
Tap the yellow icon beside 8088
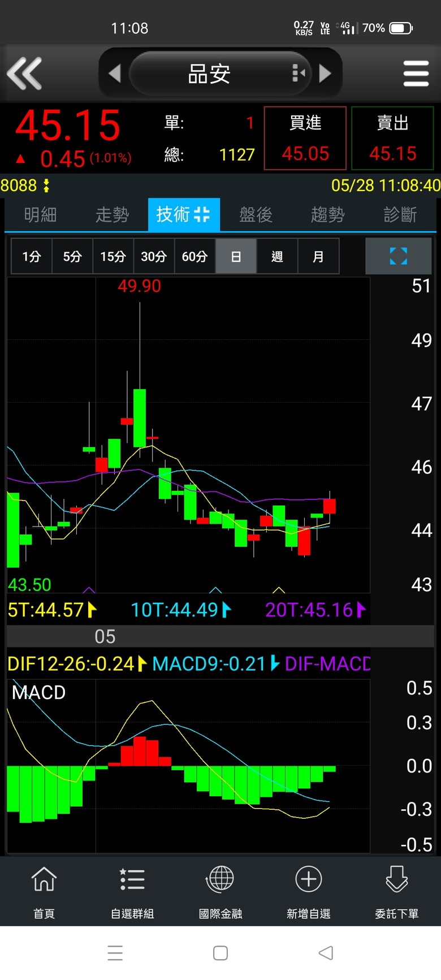point(46,185)
